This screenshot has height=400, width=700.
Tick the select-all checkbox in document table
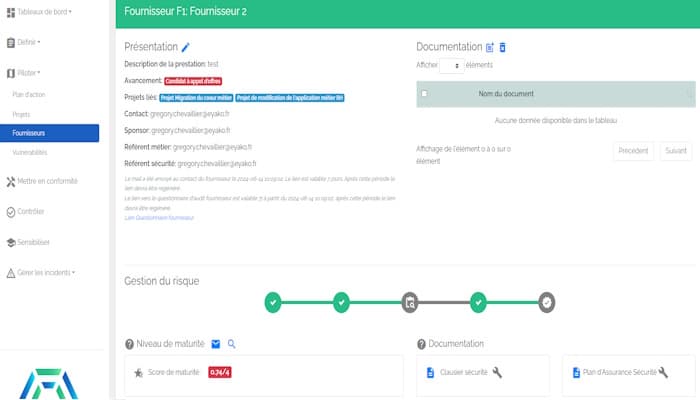[x=424, y=93]
